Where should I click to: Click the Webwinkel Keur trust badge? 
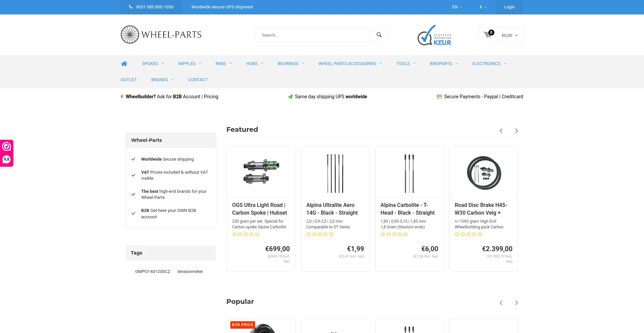click(x=434, y=35)
